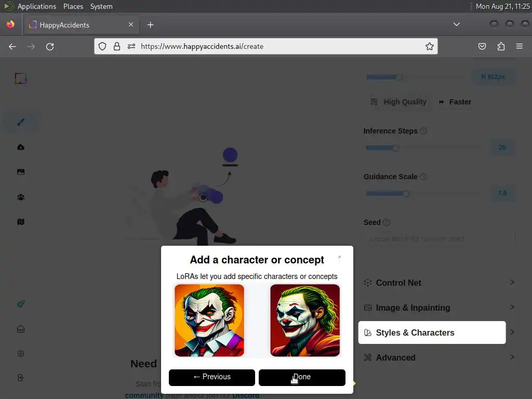Open the map icon in sidebar

pos(21,222)
